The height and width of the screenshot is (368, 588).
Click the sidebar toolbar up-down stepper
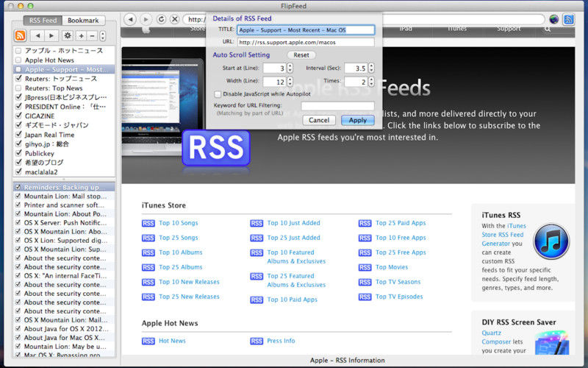[103, 35]
